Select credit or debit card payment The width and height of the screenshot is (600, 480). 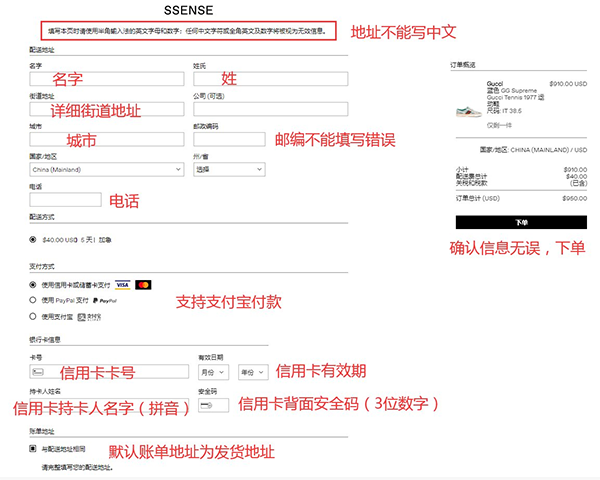(33, 285)
